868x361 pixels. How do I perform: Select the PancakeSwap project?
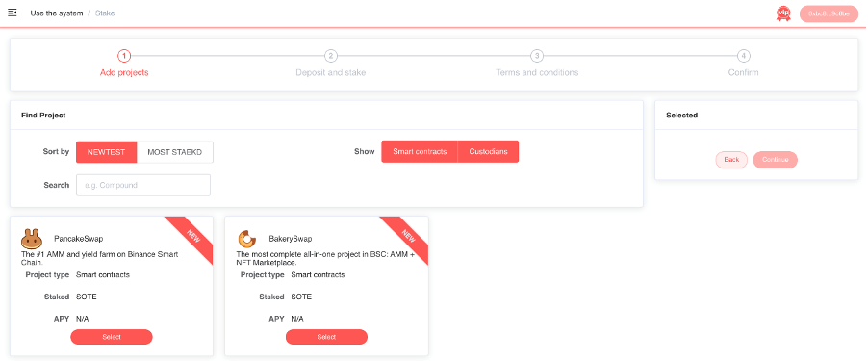112,337
